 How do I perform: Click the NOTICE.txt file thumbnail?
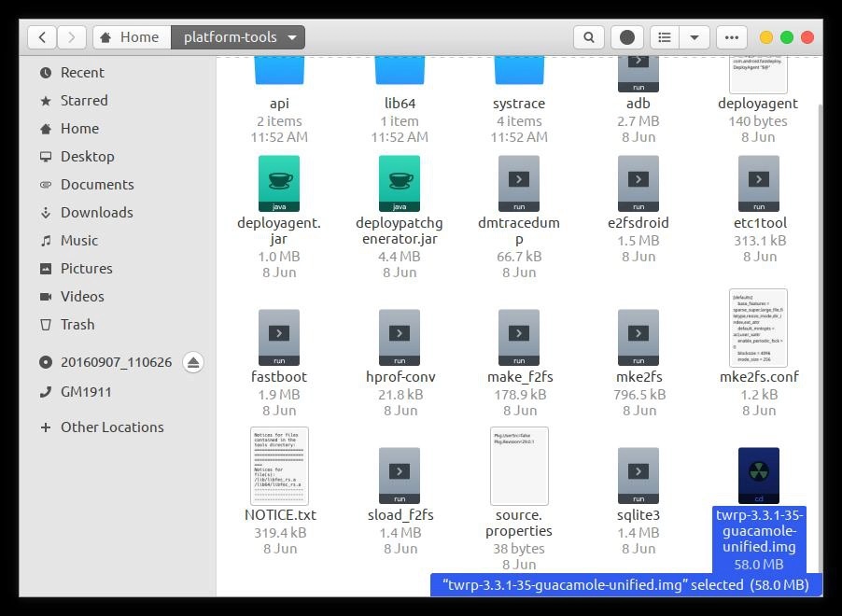[279, 466]
